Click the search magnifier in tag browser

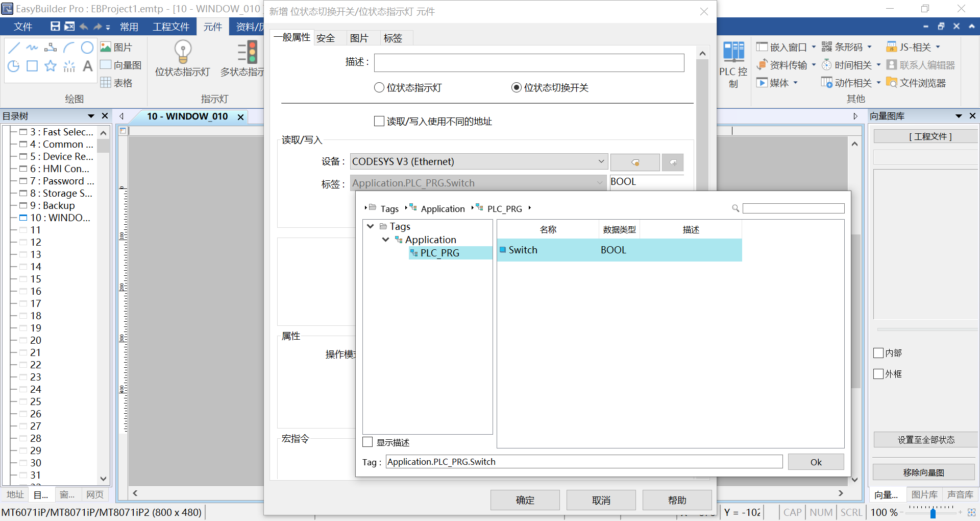coord(736,208)
